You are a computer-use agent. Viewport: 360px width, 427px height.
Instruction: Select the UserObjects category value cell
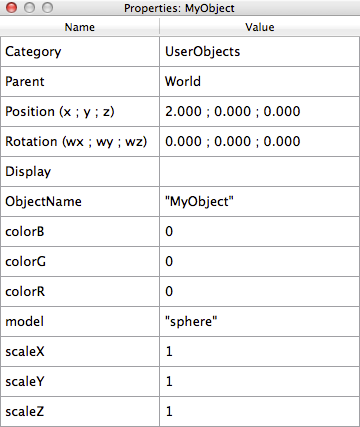click(259, 52)
